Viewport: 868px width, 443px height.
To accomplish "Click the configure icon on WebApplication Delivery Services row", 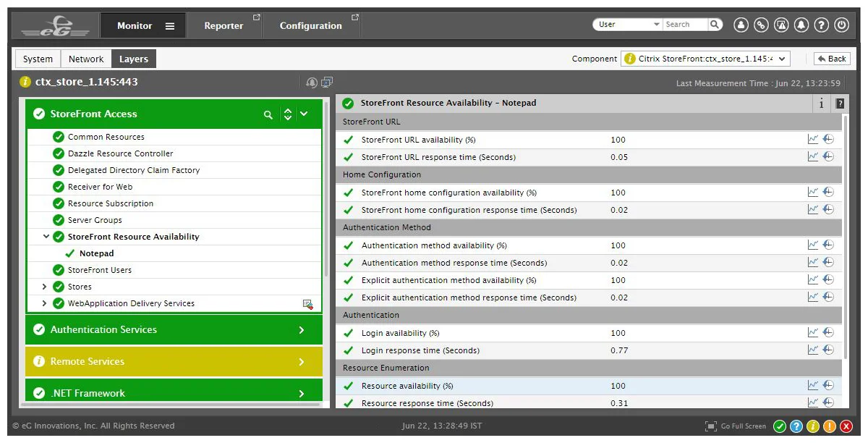I will pyautogui.click(x=307, y=304).
